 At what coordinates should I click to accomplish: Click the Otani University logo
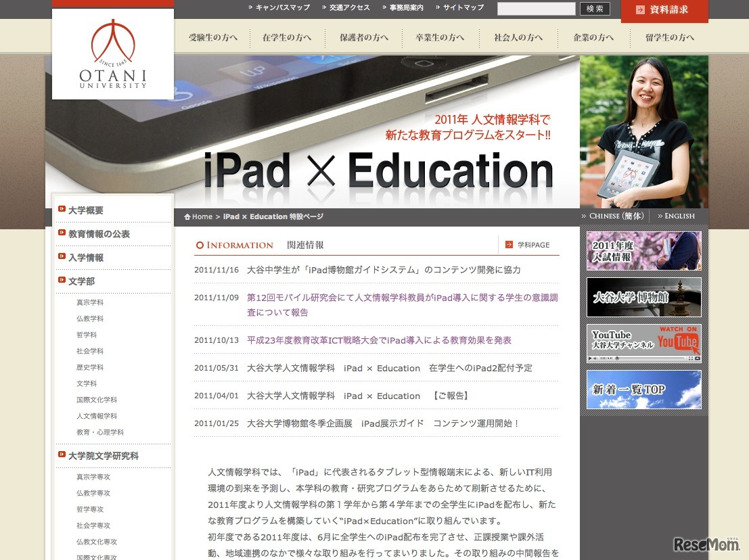112,53
